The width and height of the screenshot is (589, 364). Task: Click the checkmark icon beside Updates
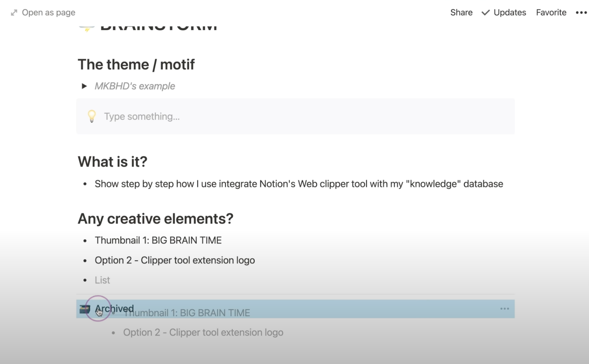point(486,12)
